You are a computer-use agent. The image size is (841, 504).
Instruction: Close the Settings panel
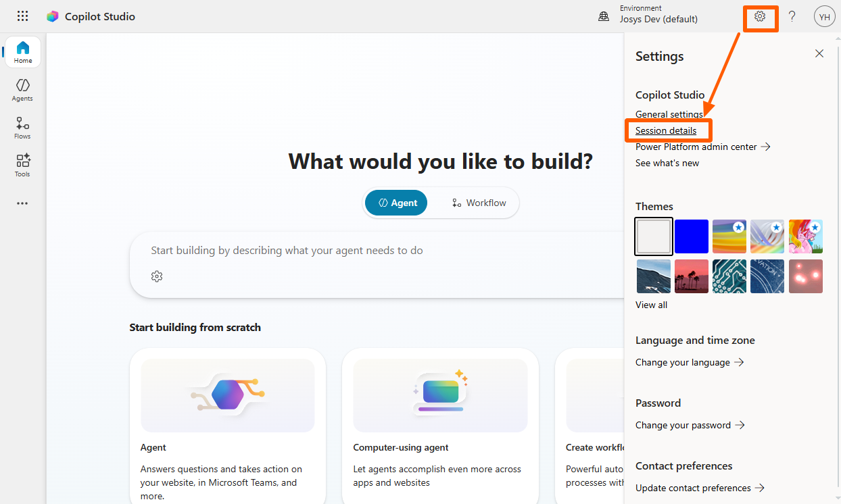[819, 53]
